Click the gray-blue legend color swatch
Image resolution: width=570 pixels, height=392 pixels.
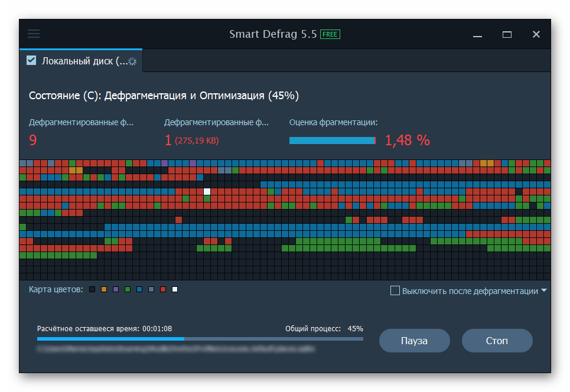151,289
